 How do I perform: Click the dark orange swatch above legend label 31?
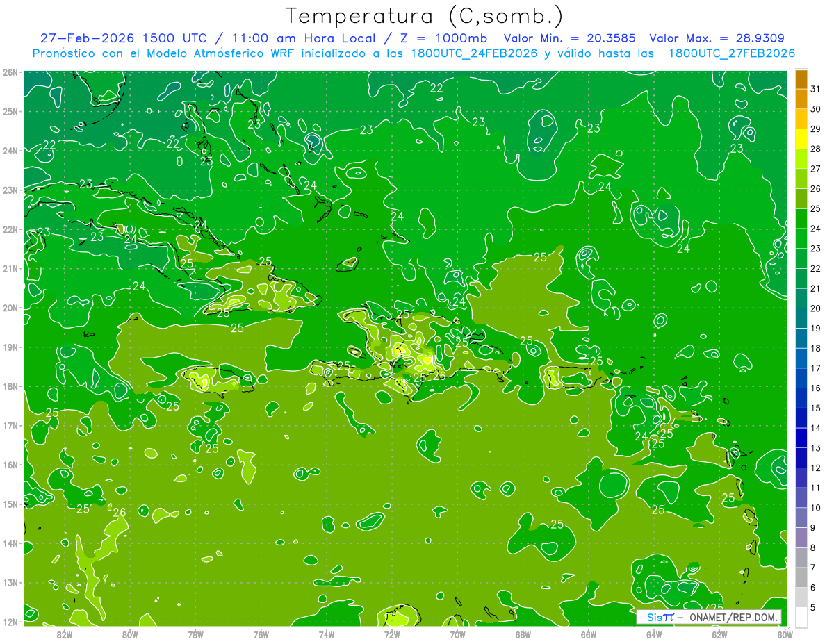tap(801, 79)
